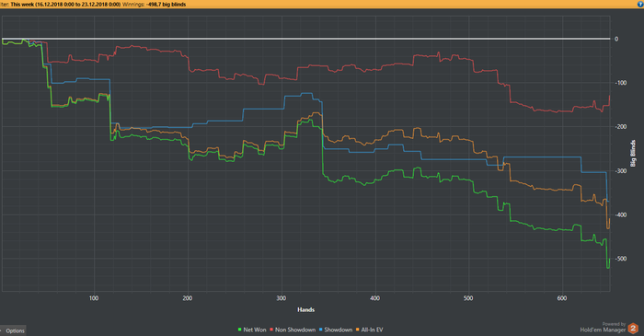Toggle the Net Won legend series

click(252, 330)
